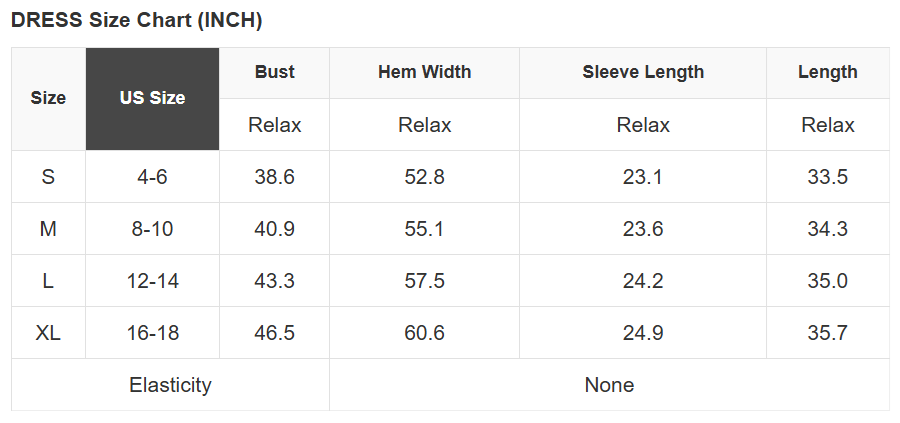900x423 pixels.
Task: Click the Length column header
Action: pos(827,72)
